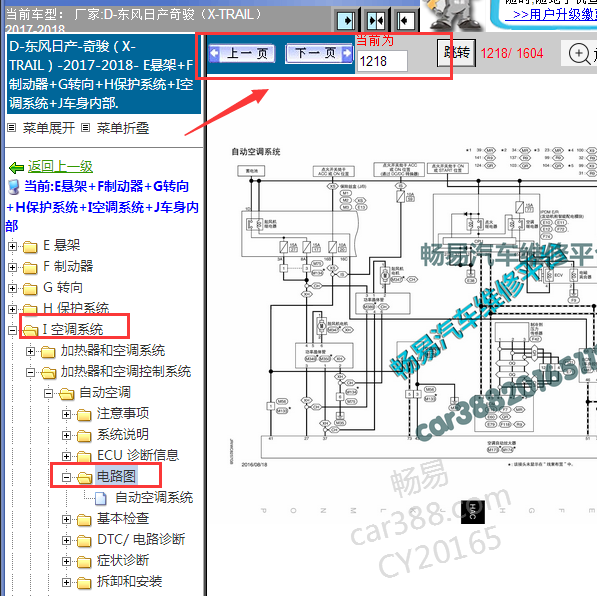Click 菜单展开 to expand menu
The image size is (597, 596).
pyautogui.click(x=49, y=128)
